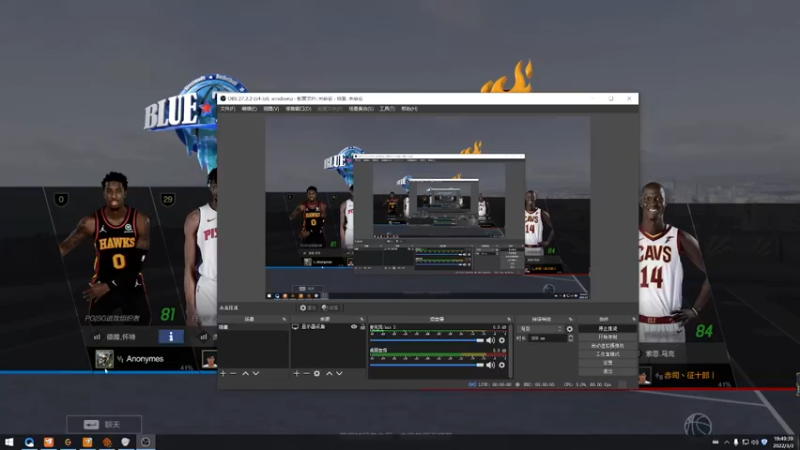This screenshot has width=800, height=450.
Task: Open the scene transition type dropdown
Action: tap(540, 329)
